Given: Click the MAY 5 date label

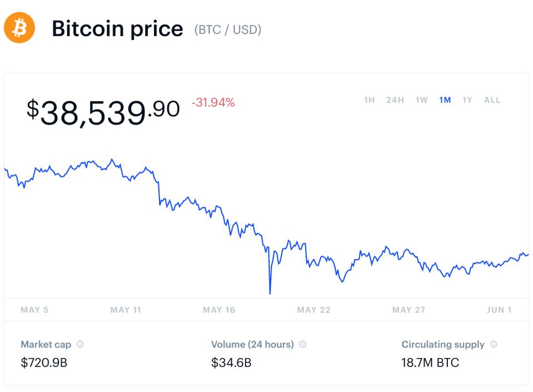Looking at the screenshot, I should (34, 310).
